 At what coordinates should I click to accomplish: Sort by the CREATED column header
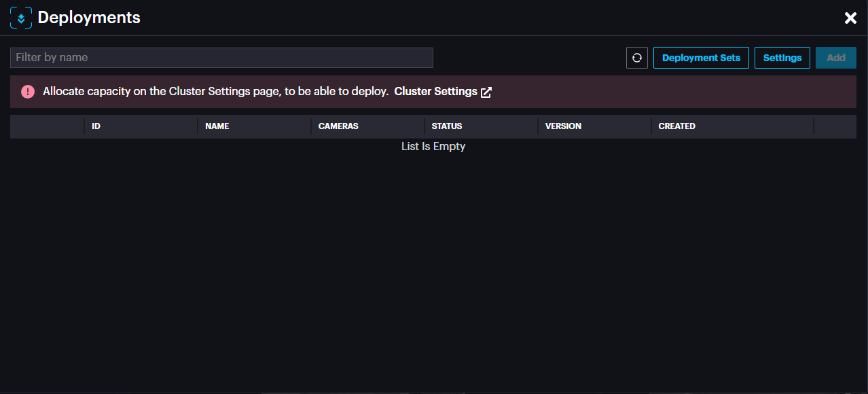[x=676, y=126]
